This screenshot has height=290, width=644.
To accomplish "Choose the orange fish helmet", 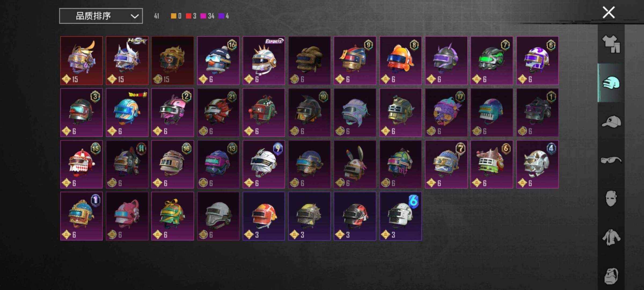I will click(401, 61).
